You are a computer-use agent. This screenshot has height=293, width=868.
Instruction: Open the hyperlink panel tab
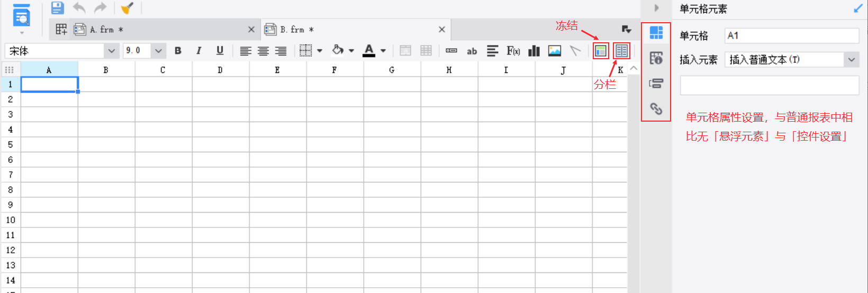pyautogui.click(x=656, y=108)
